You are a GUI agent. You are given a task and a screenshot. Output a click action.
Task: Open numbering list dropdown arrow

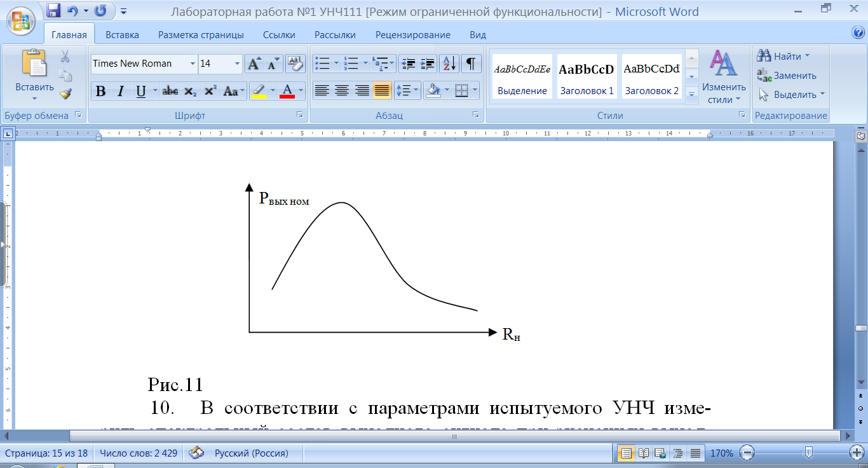tap(365, 64)
